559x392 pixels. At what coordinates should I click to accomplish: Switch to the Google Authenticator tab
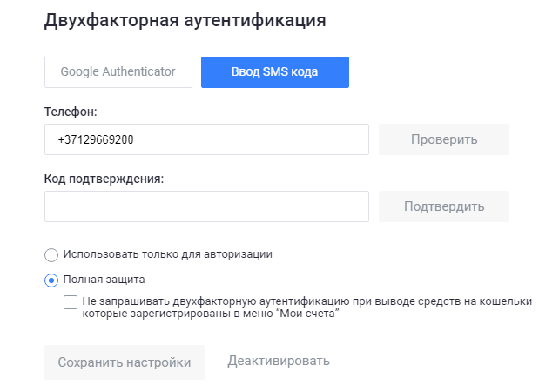(x=118, y=72)
